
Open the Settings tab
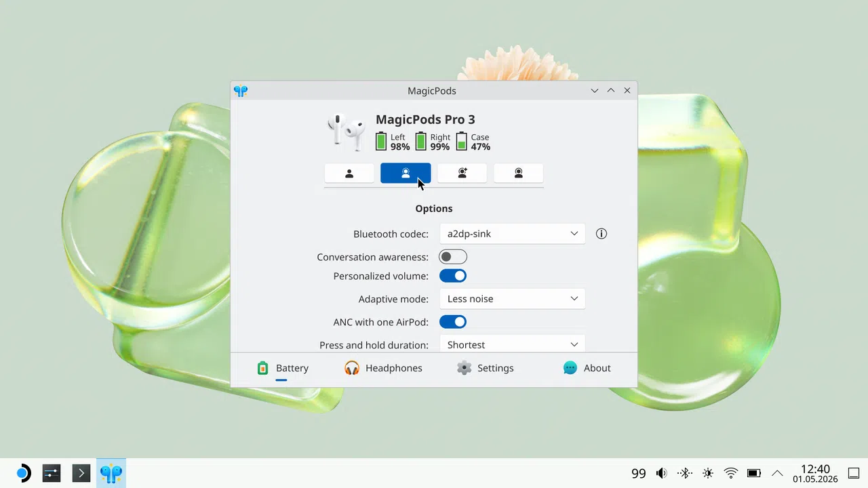(485, 368)
